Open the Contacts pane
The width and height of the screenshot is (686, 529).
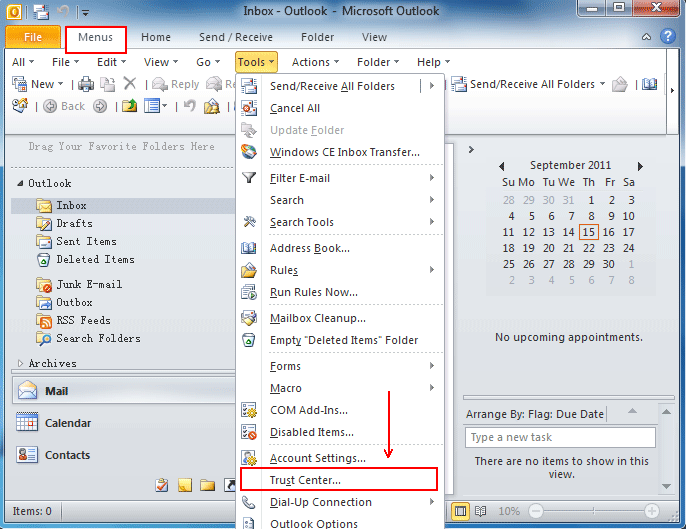pos(123,455)
